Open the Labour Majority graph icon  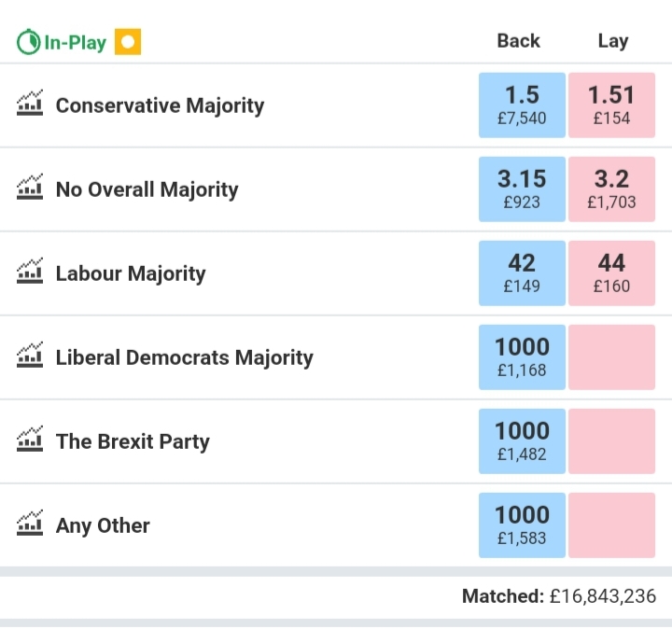tap(30, 271)
